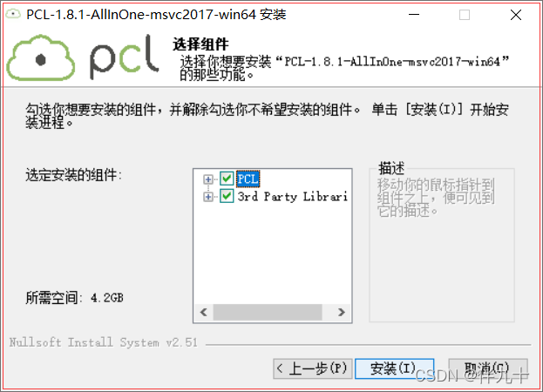Click the horizontal scrollbar thumb
The width and height of the screenshot is (543, 392).
pos(268,312)
